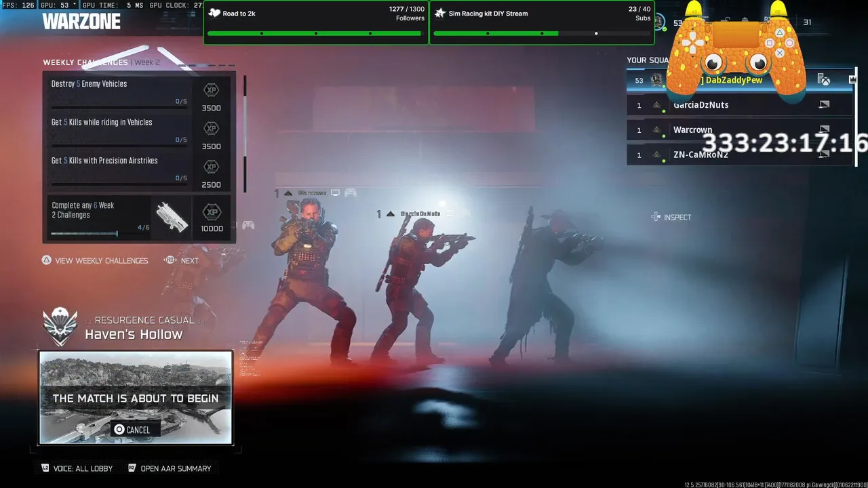Change Voice: All Lobby setting
Viewport: 868px width, 488px height.
point(77,468)
